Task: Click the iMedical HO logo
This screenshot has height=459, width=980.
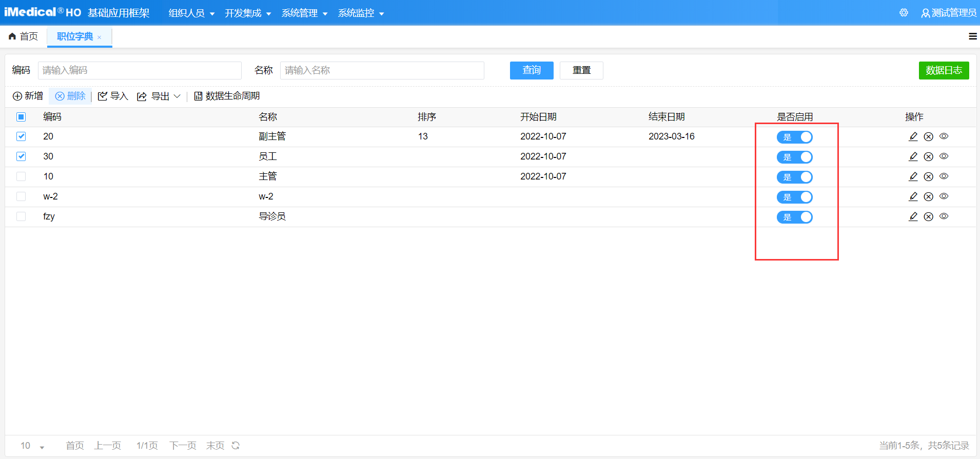Action: (43, 12)
